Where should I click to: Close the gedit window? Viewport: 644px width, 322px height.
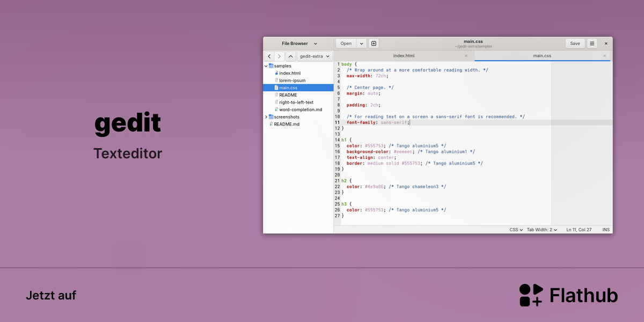point(606,43)
